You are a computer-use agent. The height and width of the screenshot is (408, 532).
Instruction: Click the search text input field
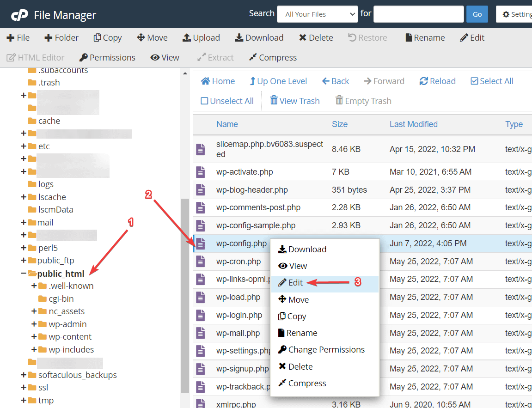[x=419, y=14]
